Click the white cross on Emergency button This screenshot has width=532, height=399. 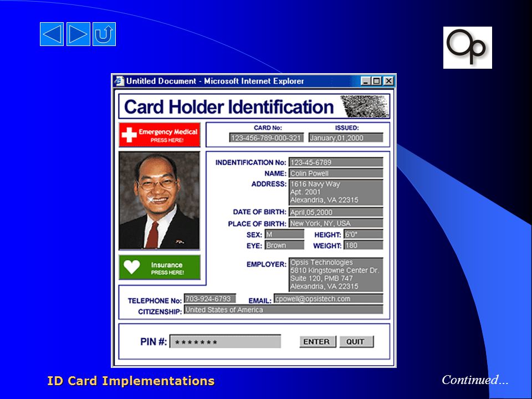click(x=129, y=135)
